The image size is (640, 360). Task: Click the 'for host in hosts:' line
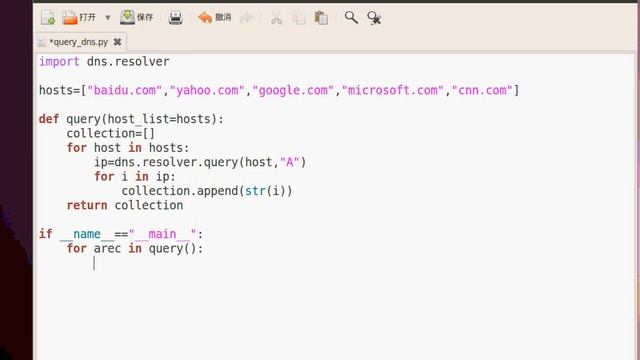tap(128, 148)
